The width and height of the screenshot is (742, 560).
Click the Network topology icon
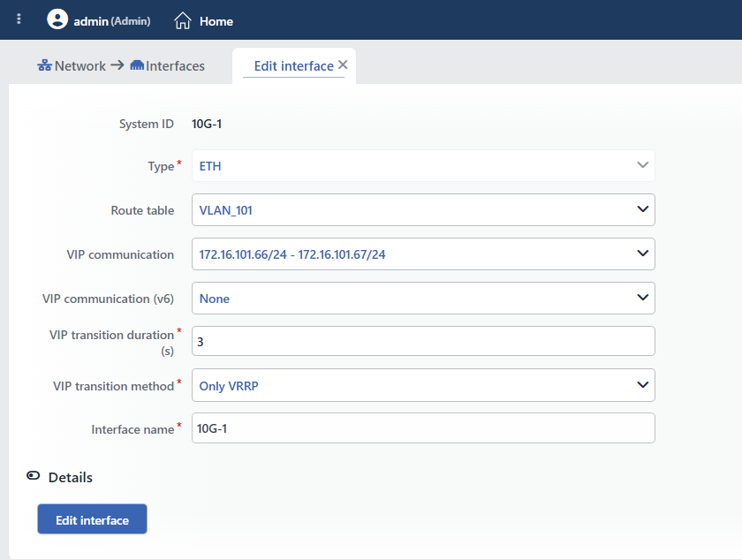click(44, 65)
